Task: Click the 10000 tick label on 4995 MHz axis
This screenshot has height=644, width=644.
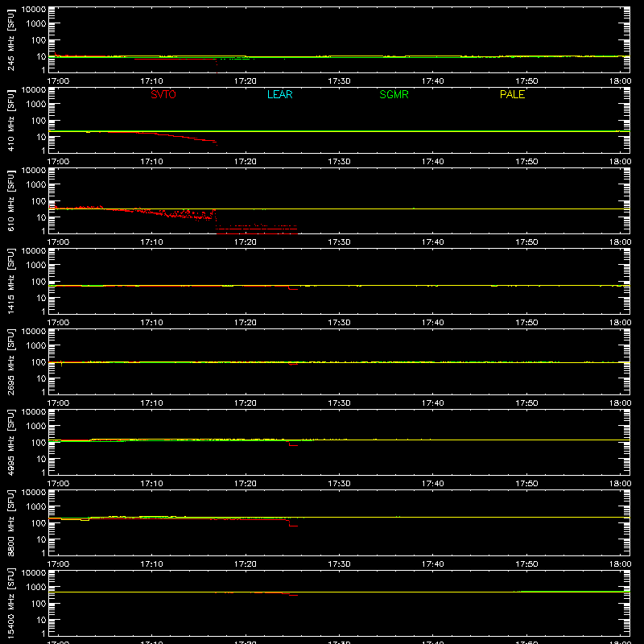Action: tap(34, 412)
